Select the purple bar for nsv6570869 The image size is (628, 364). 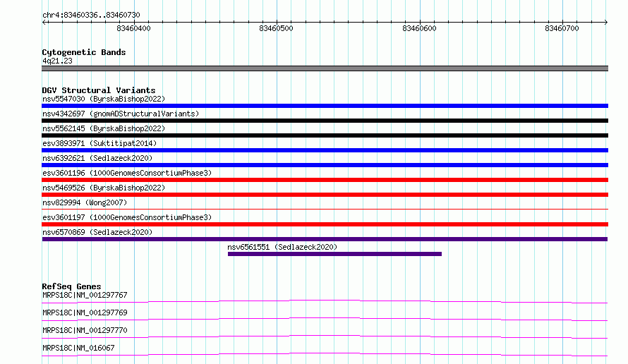325,239
